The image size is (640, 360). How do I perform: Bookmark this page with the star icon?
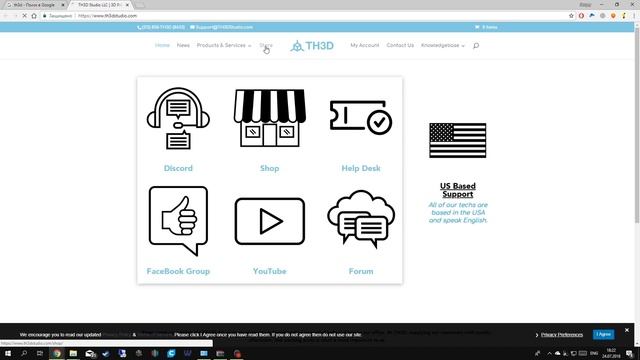pyautogui.click(x=571, y=16)
